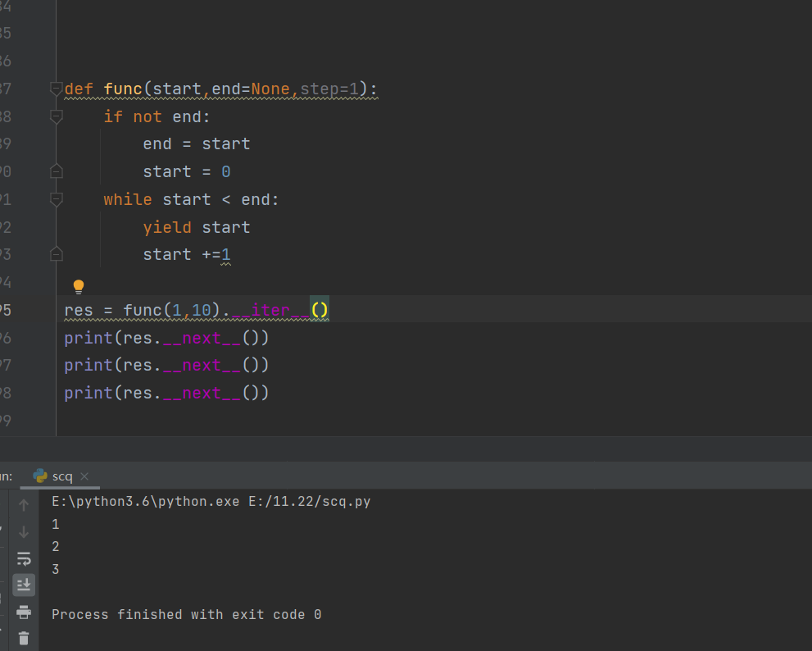
Task: Click the Up the Stack Trace arrow
Action: (24, 505)
